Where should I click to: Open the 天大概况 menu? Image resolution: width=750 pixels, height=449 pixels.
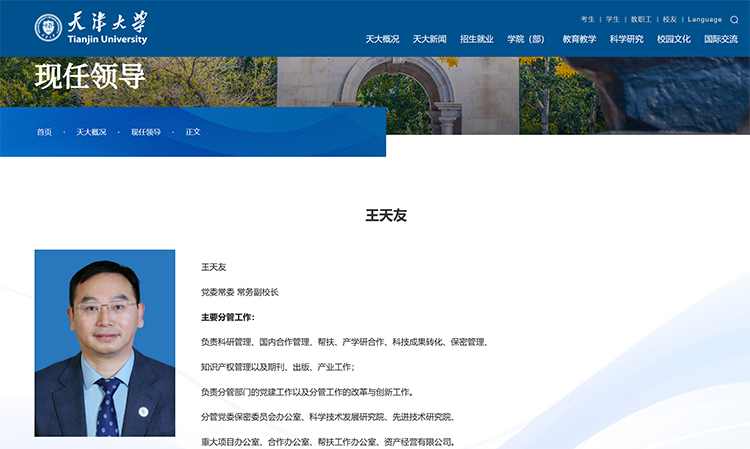(382, 39)
